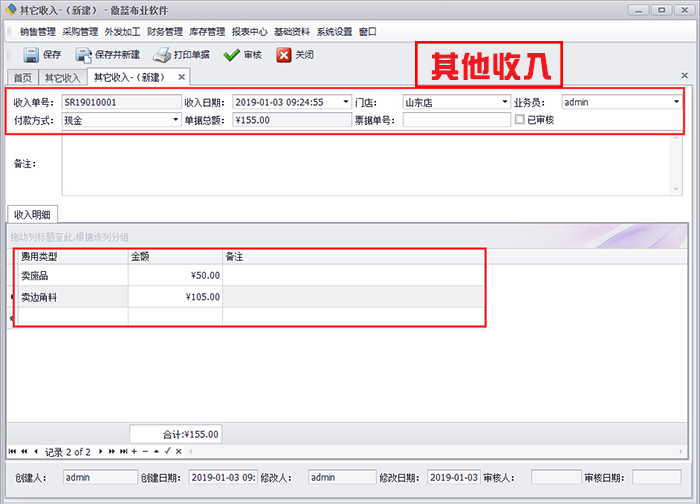Toggle the 已审核 checkbox
The image size is (700, 504).
click(x=519, y=120)
